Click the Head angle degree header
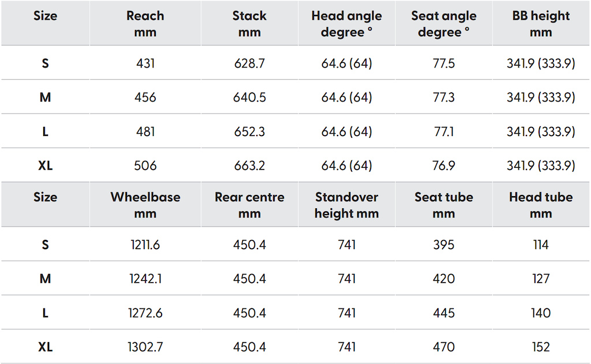Screen dimensions: 591x364 click(x=346, y=24)
